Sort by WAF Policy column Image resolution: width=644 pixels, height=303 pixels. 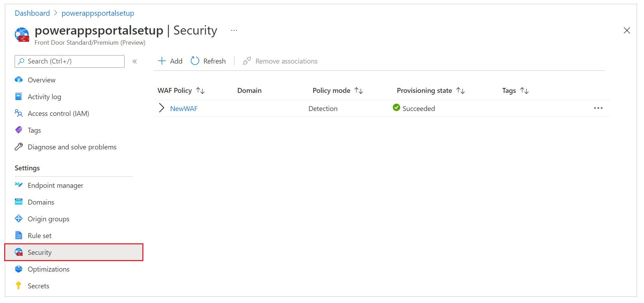pyautogui.click(x=200, y=91)
